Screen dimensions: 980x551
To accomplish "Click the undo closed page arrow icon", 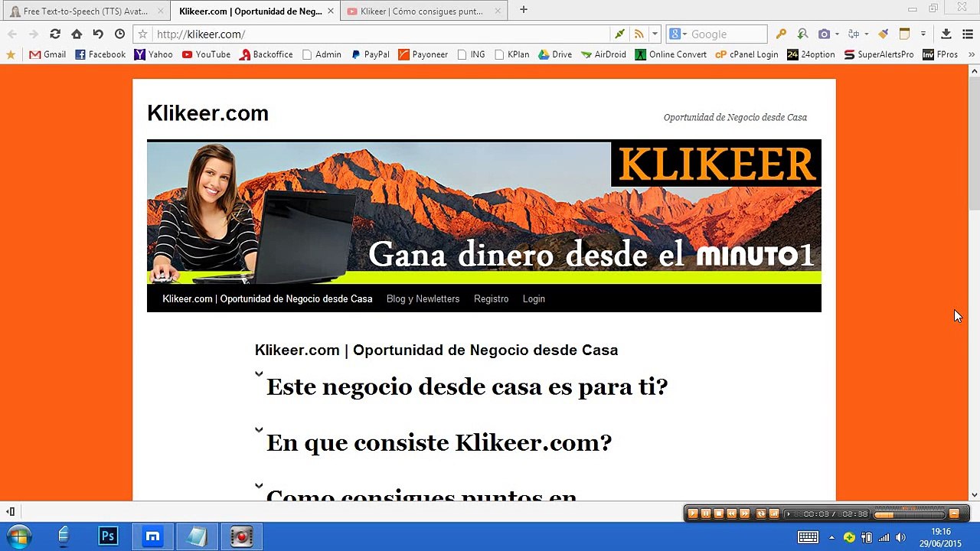I will 98,34.
